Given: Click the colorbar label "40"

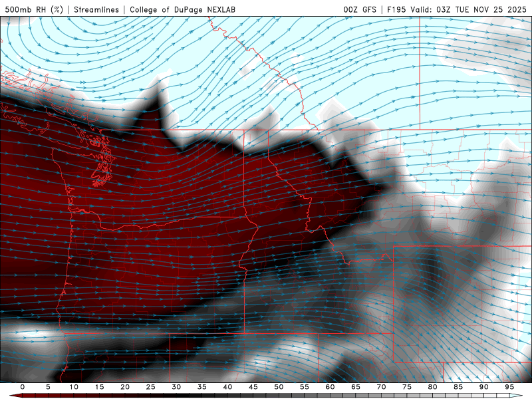Looking at the screenshot, I should pyautogui.click(x=227, y=387).
